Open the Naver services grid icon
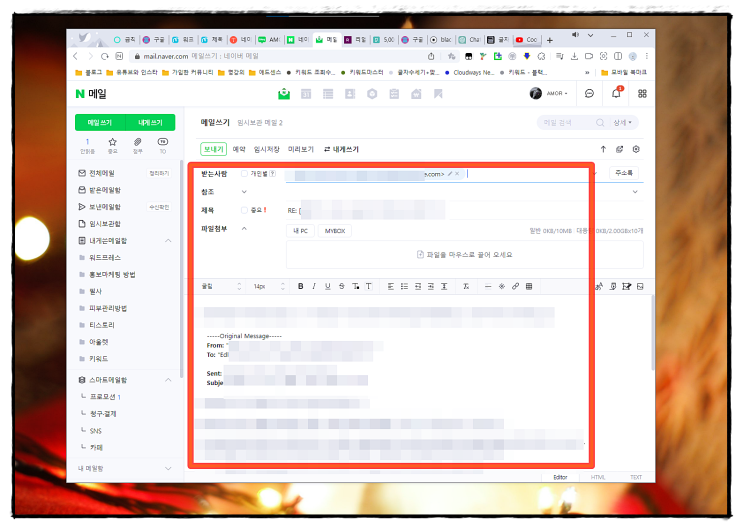 [x=642, y=93]
